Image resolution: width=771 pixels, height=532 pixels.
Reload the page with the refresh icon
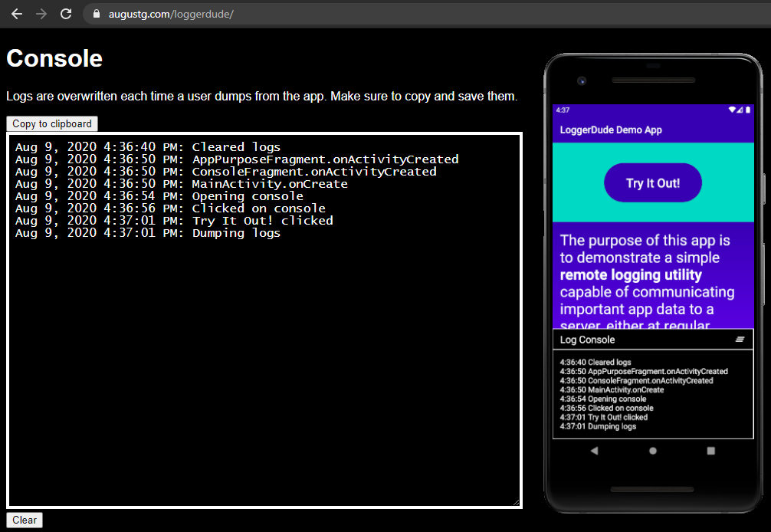tap(66, 14)
